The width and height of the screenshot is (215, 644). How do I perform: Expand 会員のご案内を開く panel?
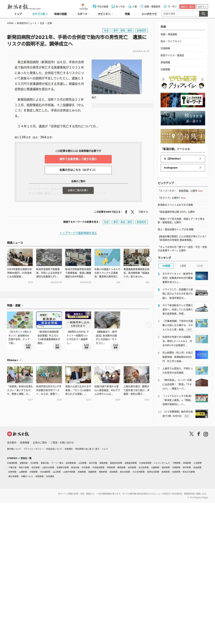[x=78, y=190]
